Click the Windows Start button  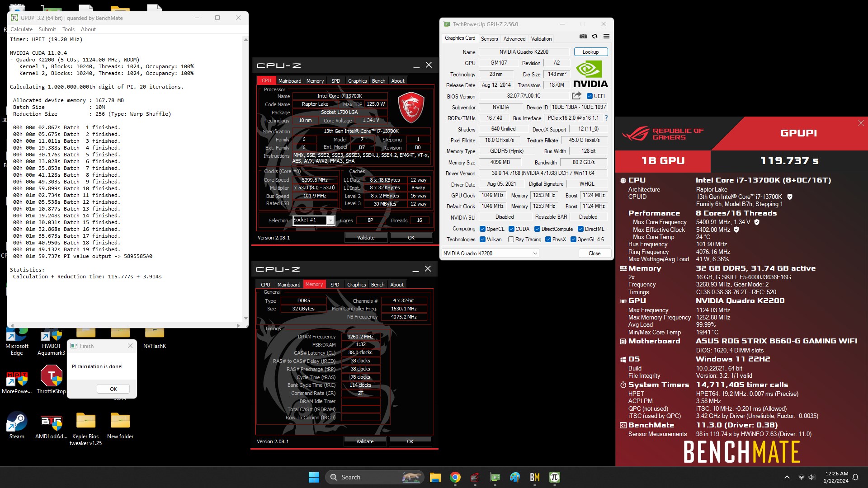coord(314,477)
